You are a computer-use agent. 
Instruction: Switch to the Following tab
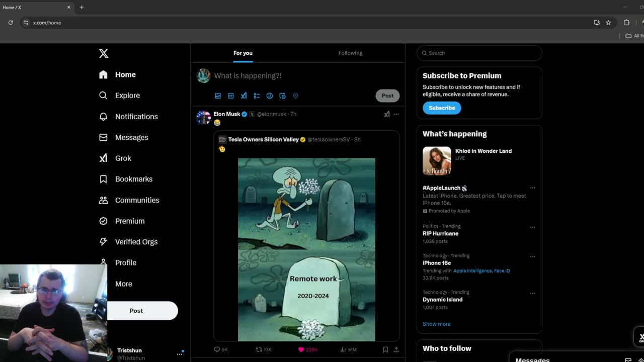pos(350,53)
